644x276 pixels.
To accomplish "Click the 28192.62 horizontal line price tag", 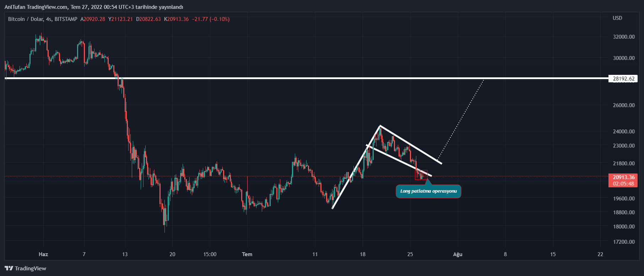I will [623, 79].
